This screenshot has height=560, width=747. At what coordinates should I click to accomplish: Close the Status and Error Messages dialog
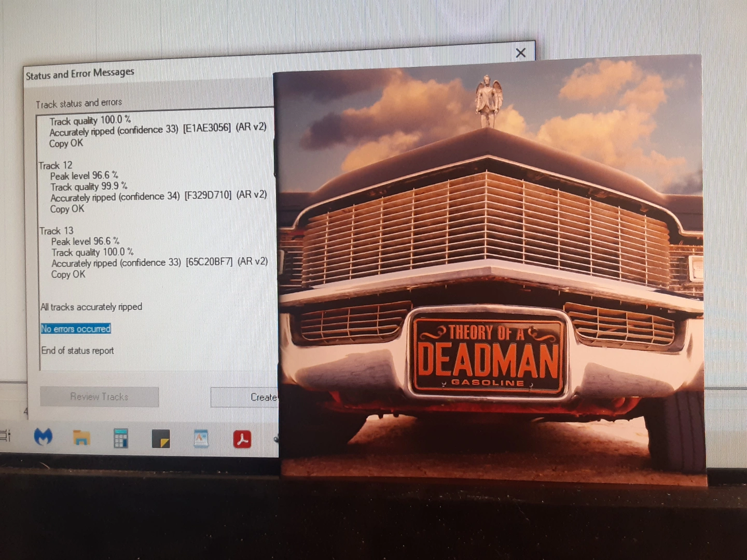pos(521,53)
